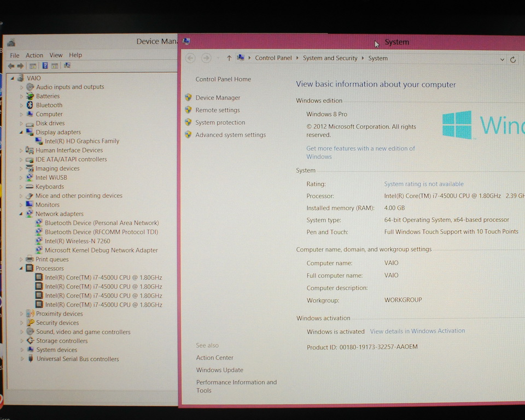Click the Back arrow in Device Manager toolbar
Screen dimensions: 525x420
(11, 66)
